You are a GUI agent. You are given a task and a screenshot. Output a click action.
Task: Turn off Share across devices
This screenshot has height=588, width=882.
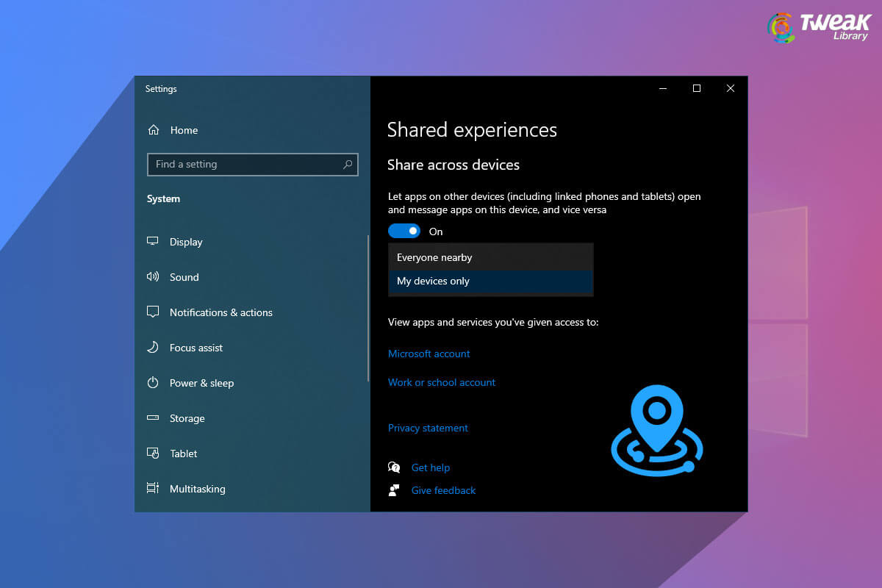[404, 231]
